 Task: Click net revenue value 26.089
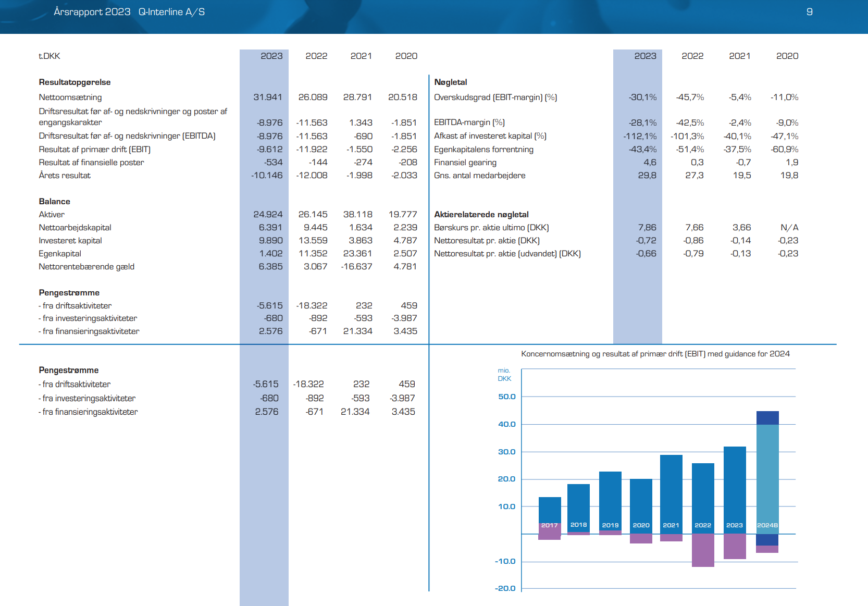tap(313, 97)
